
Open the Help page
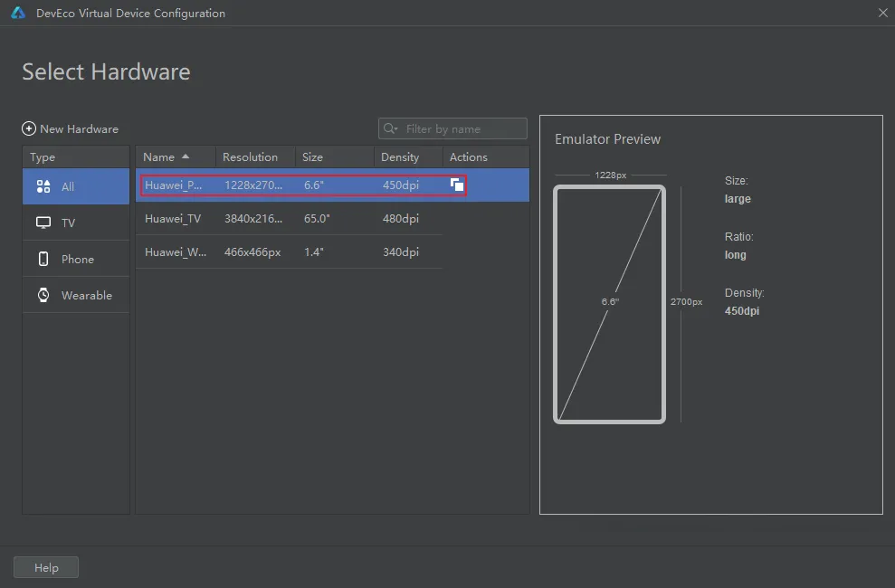[46, 567]
